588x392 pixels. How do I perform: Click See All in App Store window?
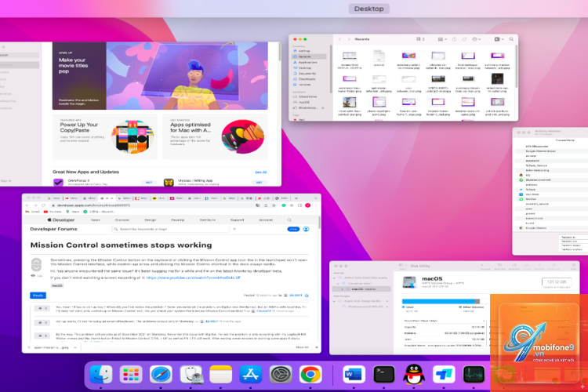point(261,172)
